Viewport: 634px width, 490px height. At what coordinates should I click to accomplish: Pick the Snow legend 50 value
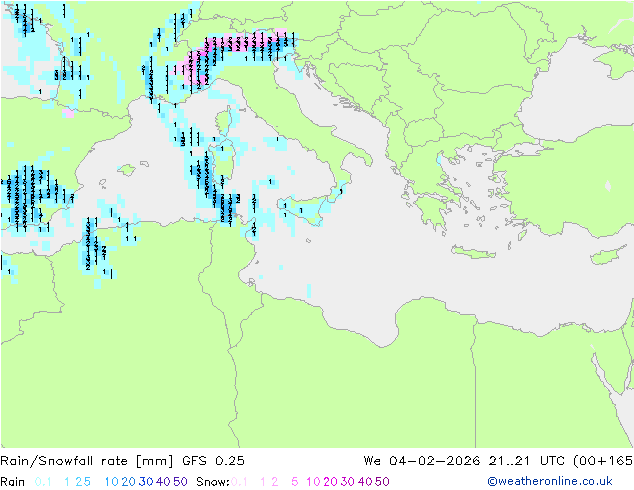tap(382, 482)
